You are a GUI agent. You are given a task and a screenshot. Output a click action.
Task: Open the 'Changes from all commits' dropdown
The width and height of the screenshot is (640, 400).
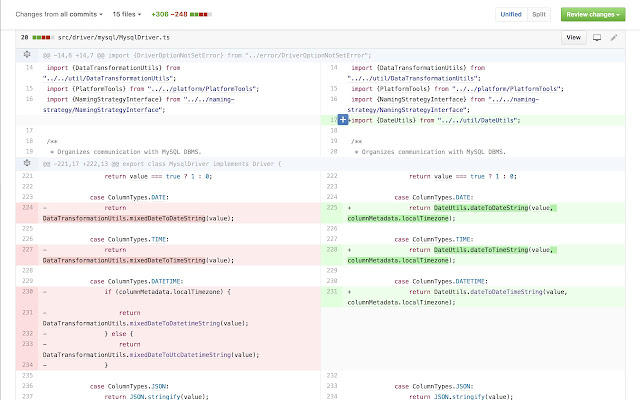59,14
